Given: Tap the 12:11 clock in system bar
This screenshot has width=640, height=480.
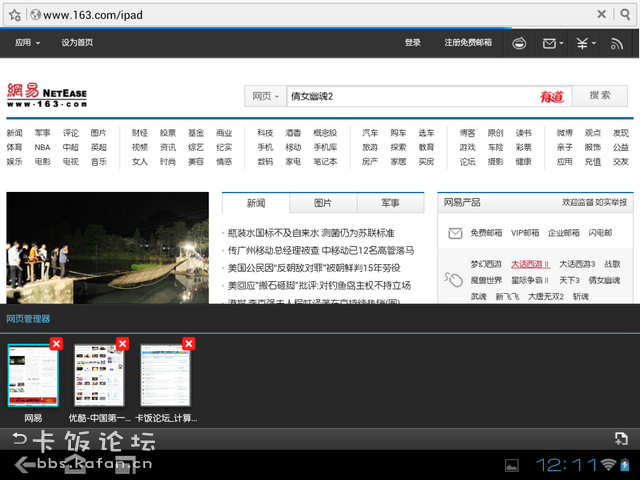Looking at the screenshot, I should click(567, 465).
